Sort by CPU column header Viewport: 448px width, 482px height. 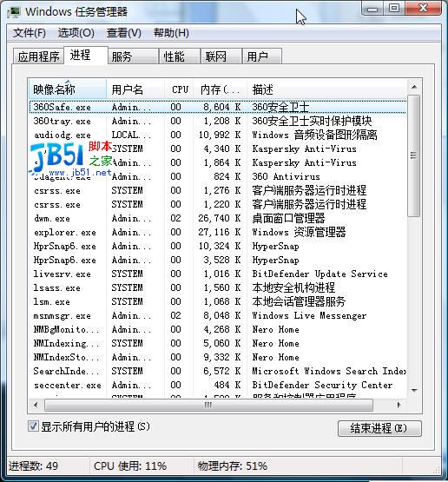click(179, 89)
